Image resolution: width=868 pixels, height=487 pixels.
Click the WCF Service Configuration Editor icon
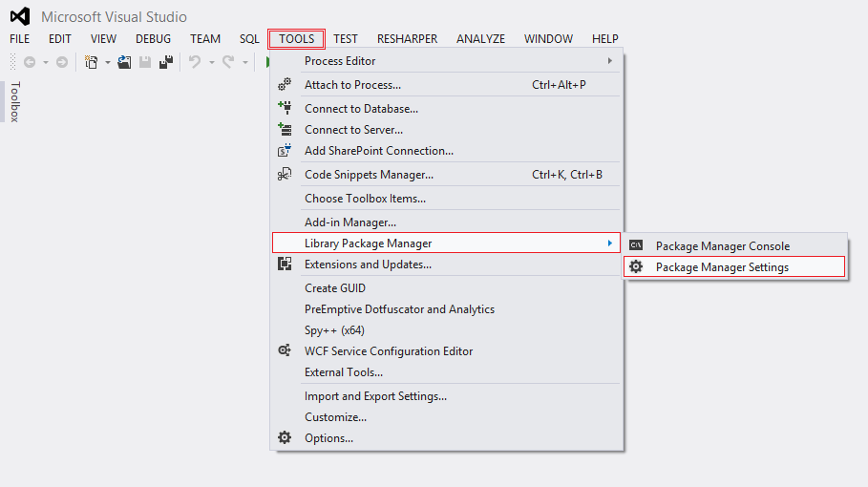285,350
